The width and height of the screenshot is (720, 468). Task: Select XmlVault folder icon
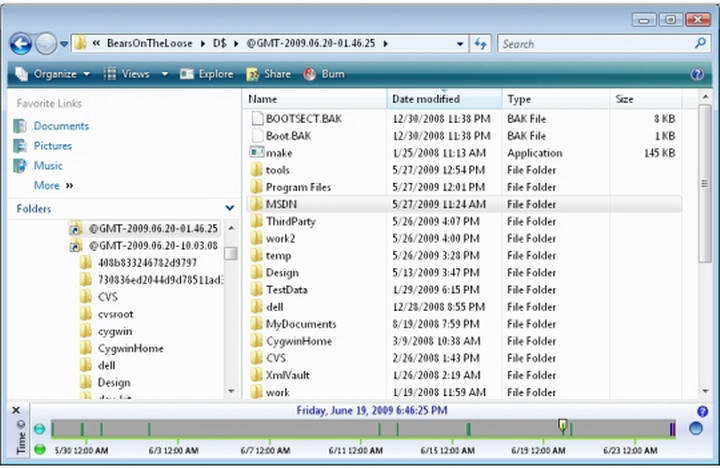(257, 375)
